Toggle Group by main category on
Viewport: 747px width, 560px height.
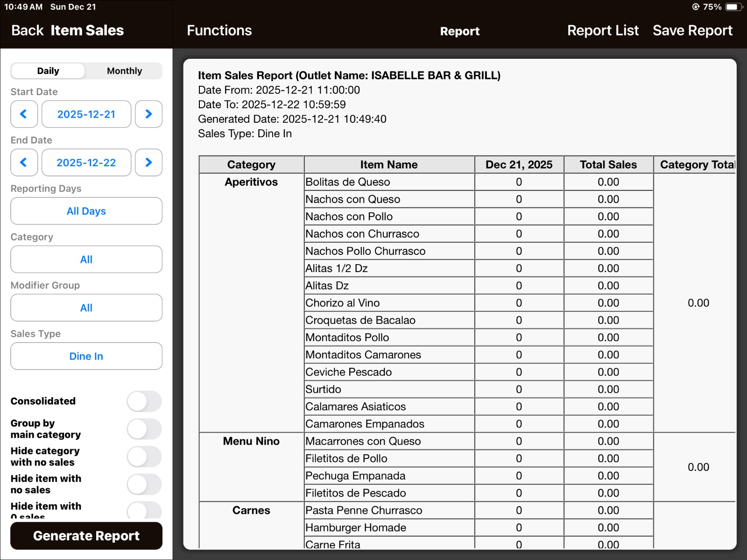(144, 429)
